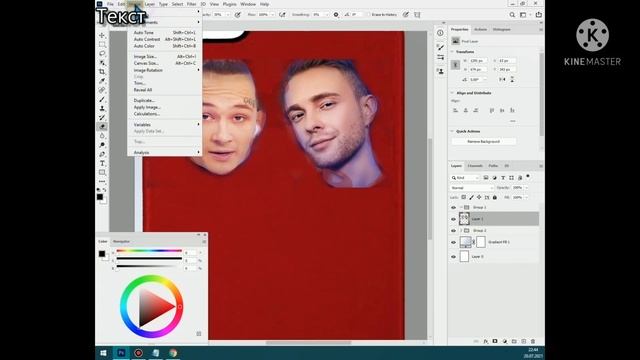Select the Lasso tool
The height and width of the screenshot is (360, 640).
(102, 53)
